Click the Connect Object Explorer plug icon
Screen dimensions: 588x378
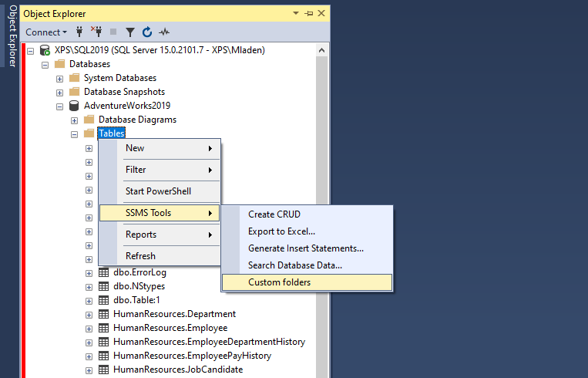pos(79,32)
